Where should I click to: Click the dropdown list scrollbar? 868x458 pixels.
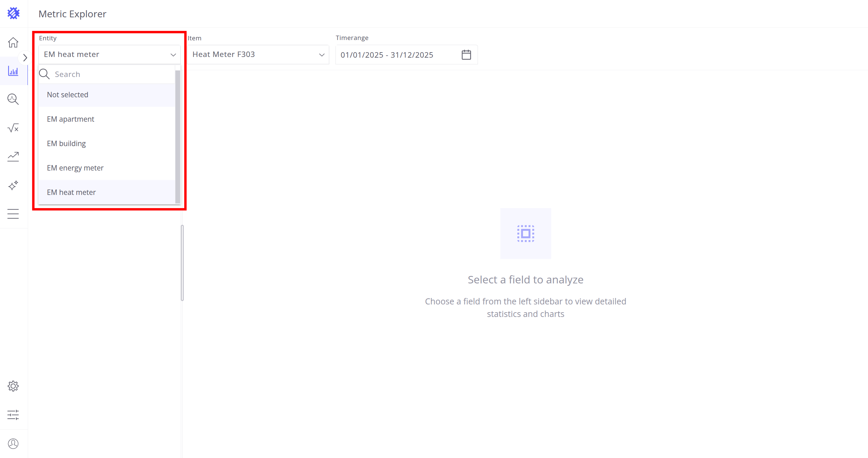coord(177,136)
